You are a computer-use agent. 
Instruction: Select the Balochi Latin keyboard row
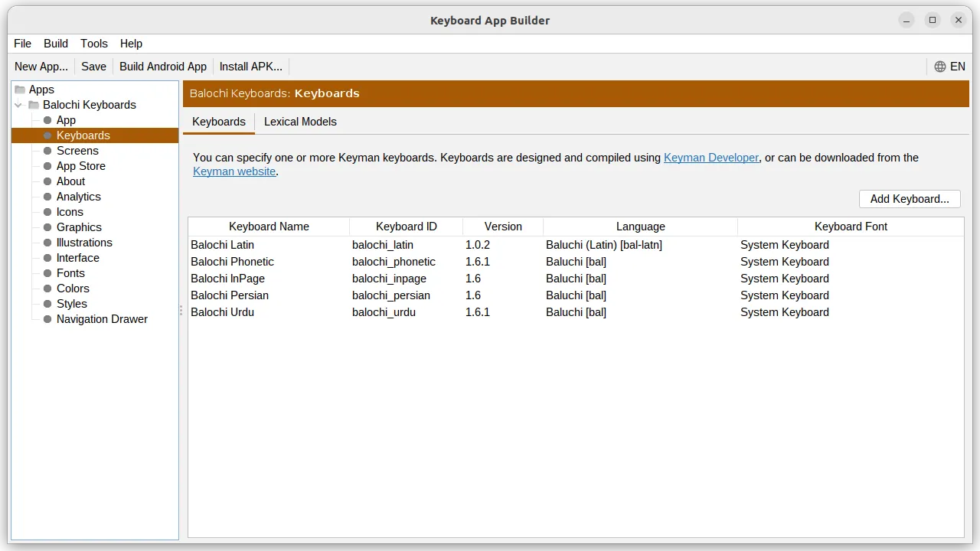576,245
